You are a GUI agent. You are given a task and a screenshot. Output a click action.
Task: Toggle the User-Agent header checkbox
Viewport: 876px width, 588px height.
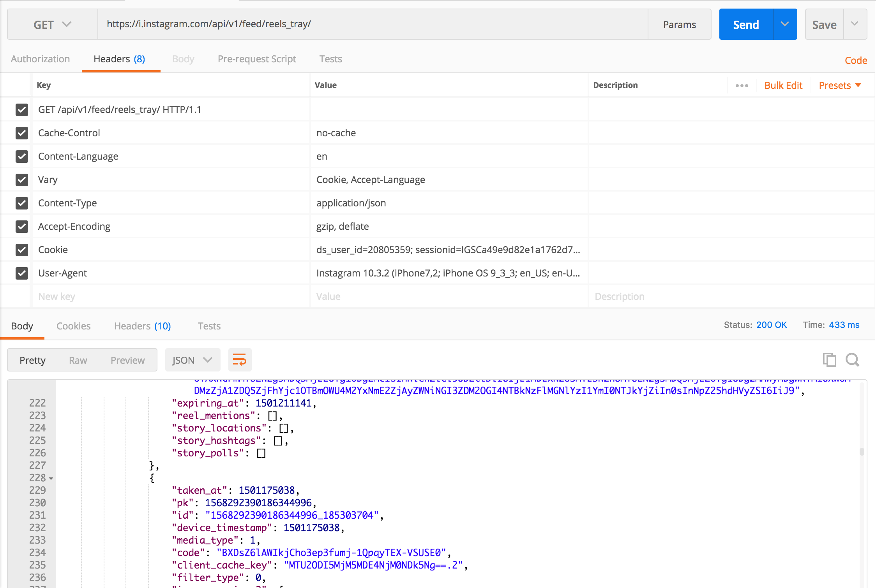(x=22, y=273)
